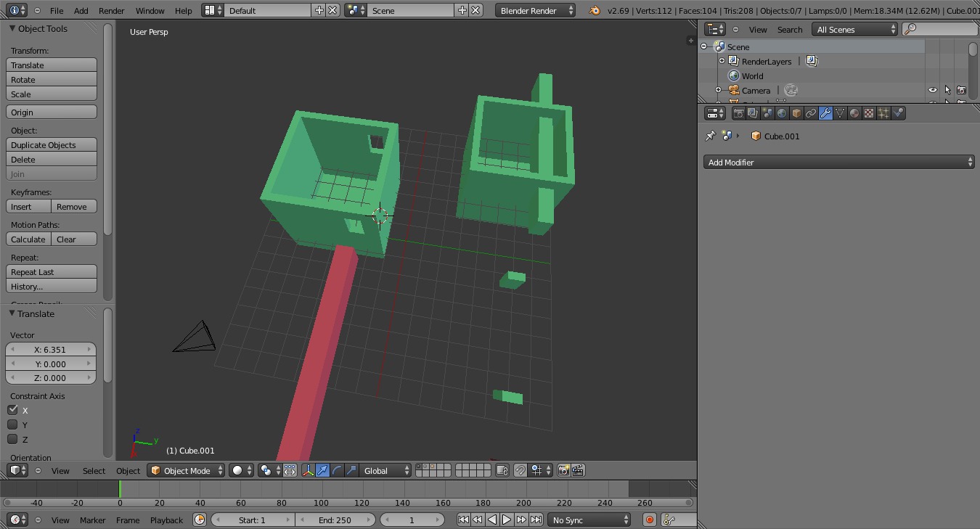Open the Particles properties tab (sparkles icon)
This screenshot has height=529, width=980.
pyautogui.click(x=883, y=113)
